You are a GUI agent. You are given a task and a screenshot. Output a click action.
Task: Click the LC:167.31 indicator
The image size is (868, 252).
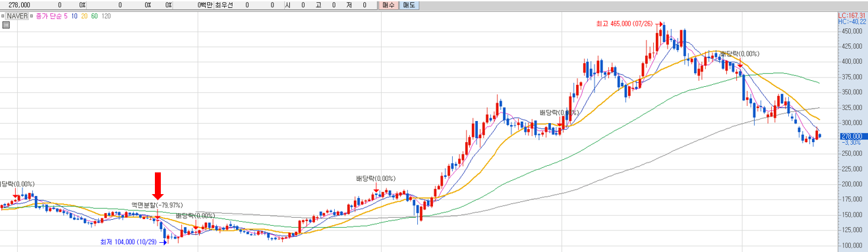pyautogui.click(x=852, y=15)
